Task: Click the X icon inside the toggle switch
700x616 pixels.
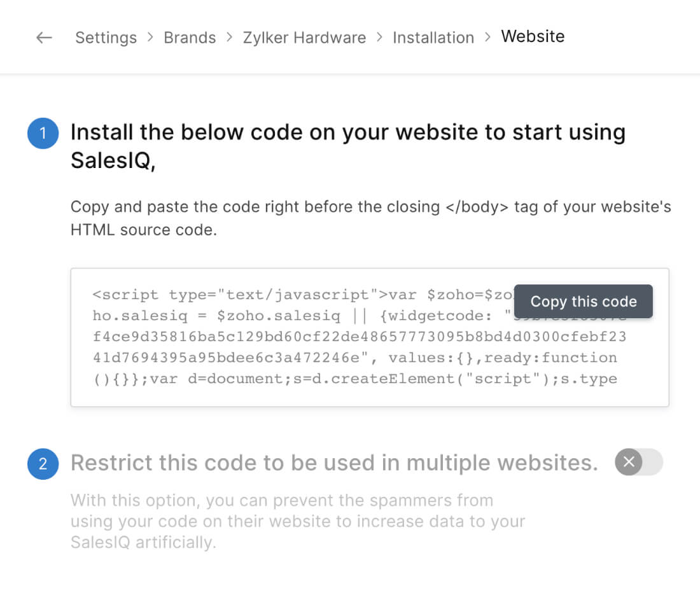Action: click(x=630, y=463)
